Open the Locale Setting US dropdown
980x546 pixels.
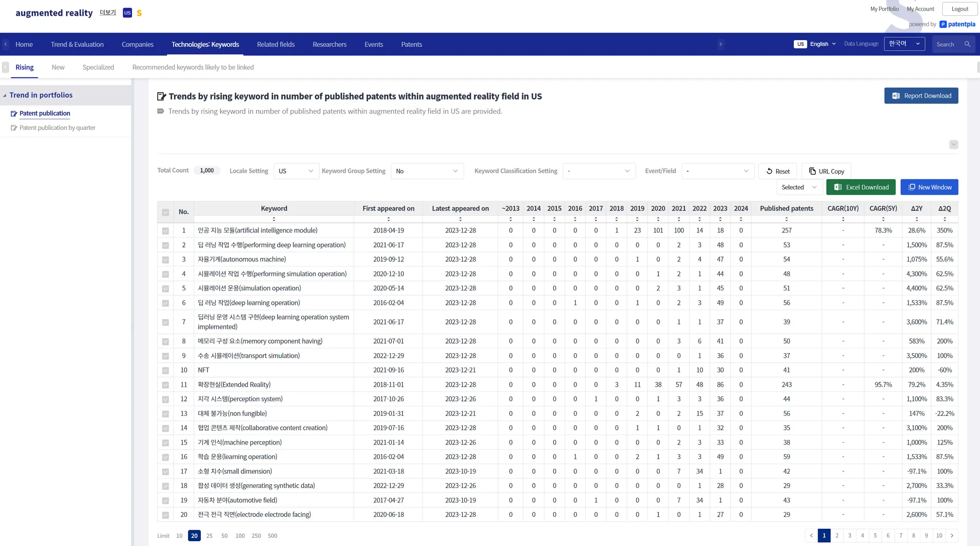click(296, 171)
